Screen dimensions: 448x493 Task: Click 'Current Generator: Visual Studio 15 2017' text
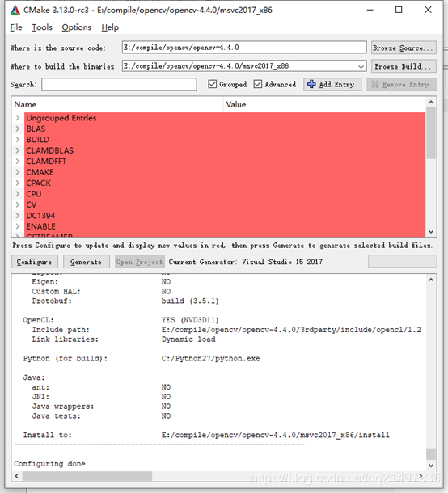(246, 262)
